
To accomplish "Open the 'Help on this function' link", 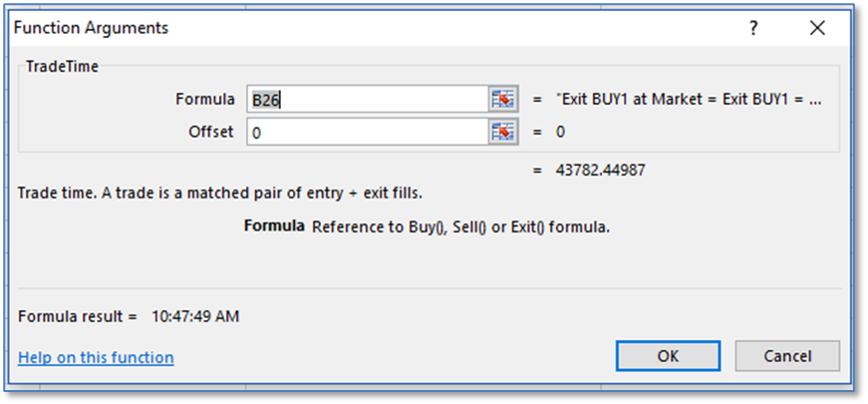I will pos(96,357).
